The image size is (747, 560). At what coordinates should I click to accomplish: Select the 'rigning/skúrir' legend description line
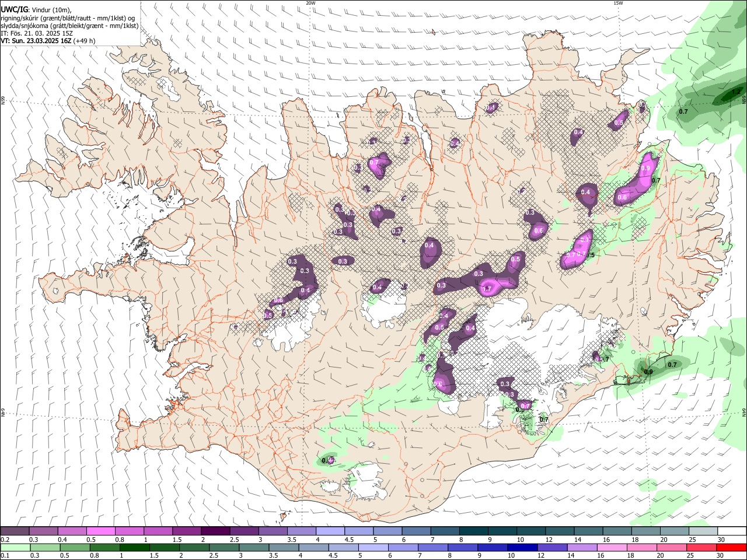tap(68, 18)
